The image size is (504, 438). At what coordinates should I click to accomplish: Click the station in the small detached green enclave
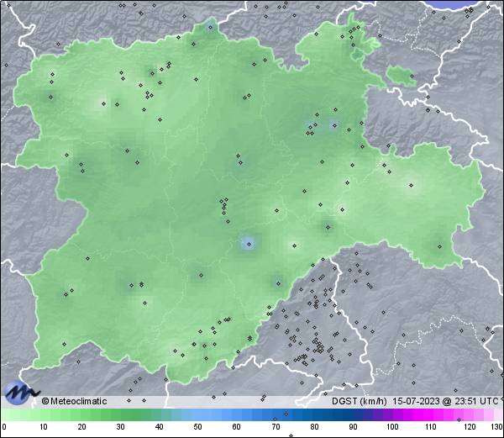(412, 77)
